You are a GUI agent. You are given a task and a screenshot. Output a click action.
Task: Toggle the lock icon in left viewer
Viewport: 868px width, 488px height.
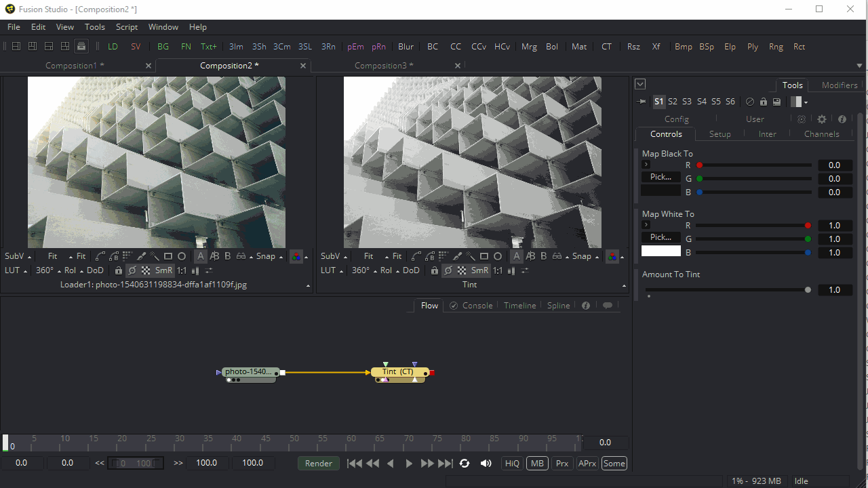coord(119,270)
